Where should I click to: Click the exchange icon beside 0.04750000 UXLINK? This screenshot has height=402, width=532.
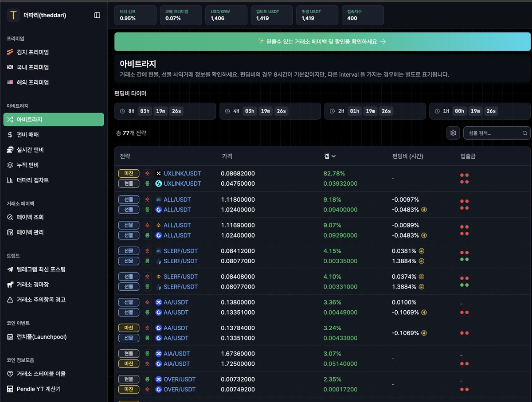tap(159, 183)
